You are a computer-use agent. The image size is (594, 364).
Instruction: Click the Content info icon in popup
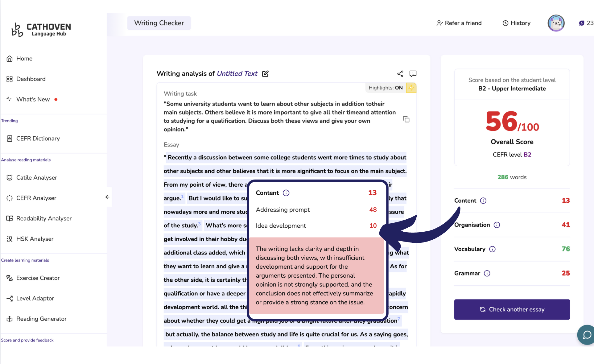286,193
